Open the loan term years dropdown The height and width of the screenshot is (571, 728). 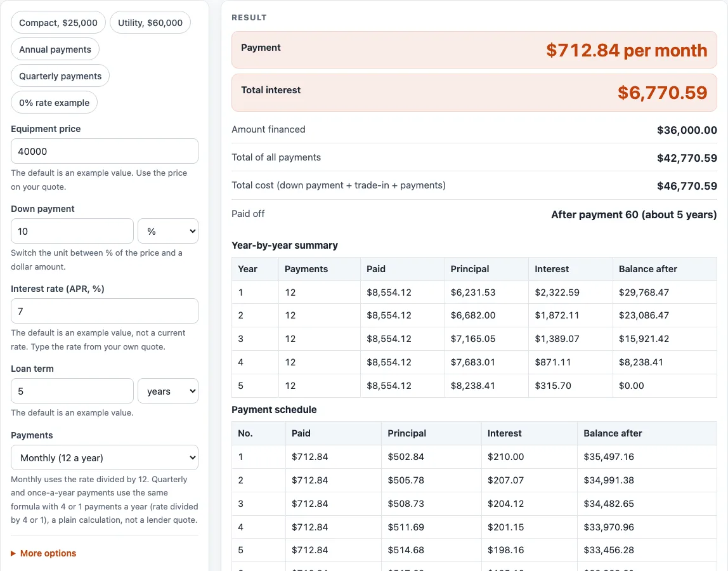click(x=168, y=391)
